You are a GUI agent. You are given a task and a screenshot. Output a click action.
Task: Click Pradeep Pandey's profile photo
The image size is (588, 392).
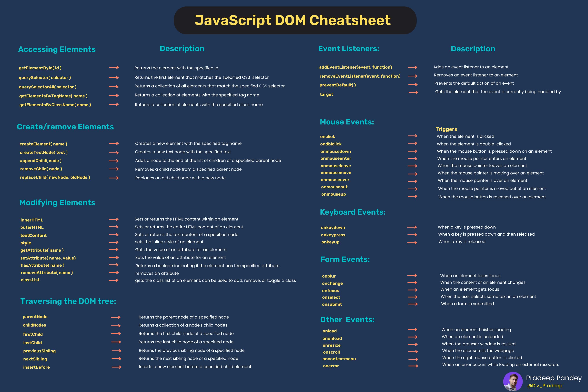coord(513,381)
